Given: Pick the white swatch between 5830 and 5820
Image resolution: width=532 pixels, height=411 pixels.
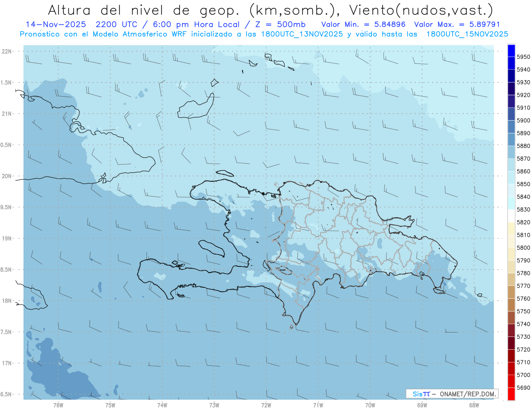Looking at the screenshot, I should coord(511,216).
